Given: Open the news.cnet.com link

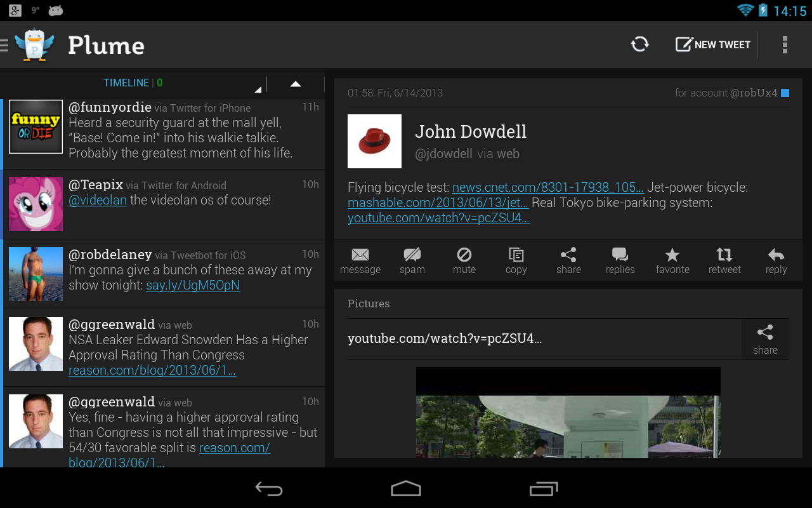Looking at the screenshot, I should click(548, 187).
